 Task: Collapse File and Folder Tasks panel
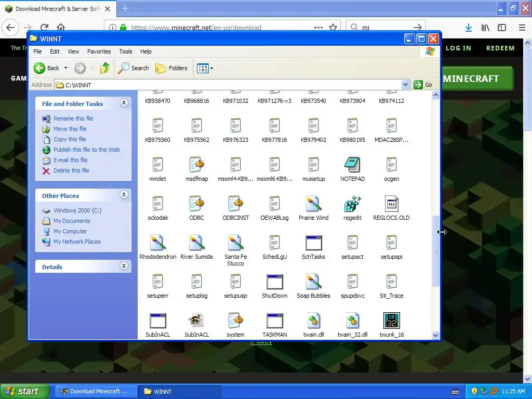[124, 103]
